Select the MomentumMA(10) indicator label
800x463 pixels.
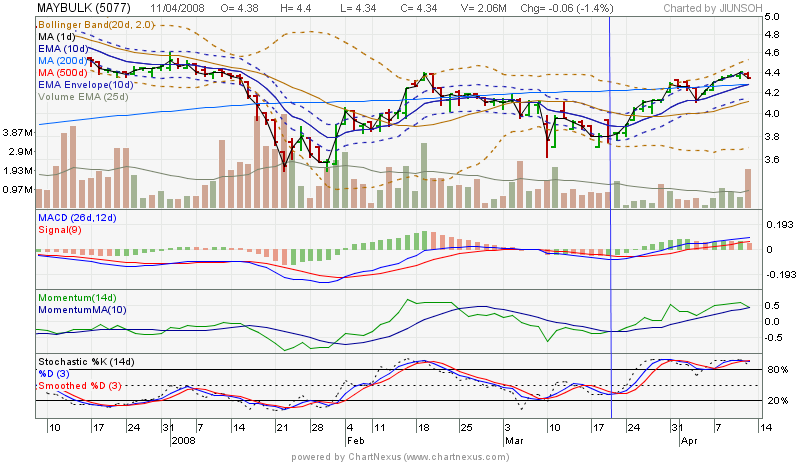point(82,310)
